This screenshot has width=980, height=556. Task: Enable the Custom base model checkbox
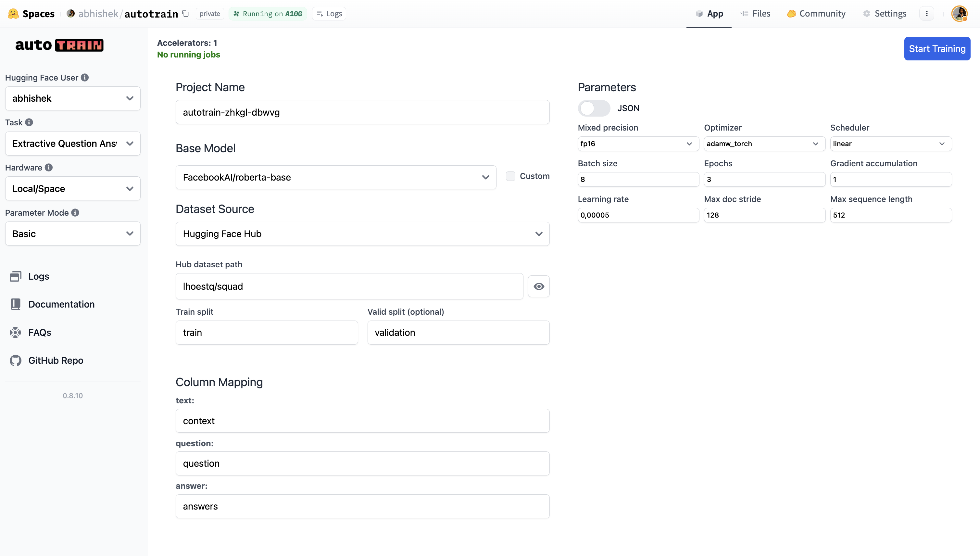[510, 176]
